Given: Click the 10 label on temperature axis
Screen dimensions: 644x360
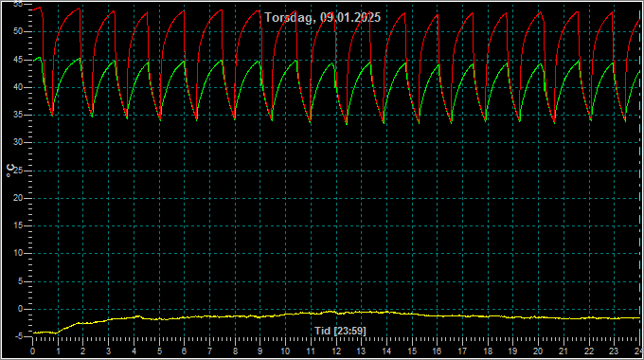Looking at the screenshot, I should (x=18, y=253).
